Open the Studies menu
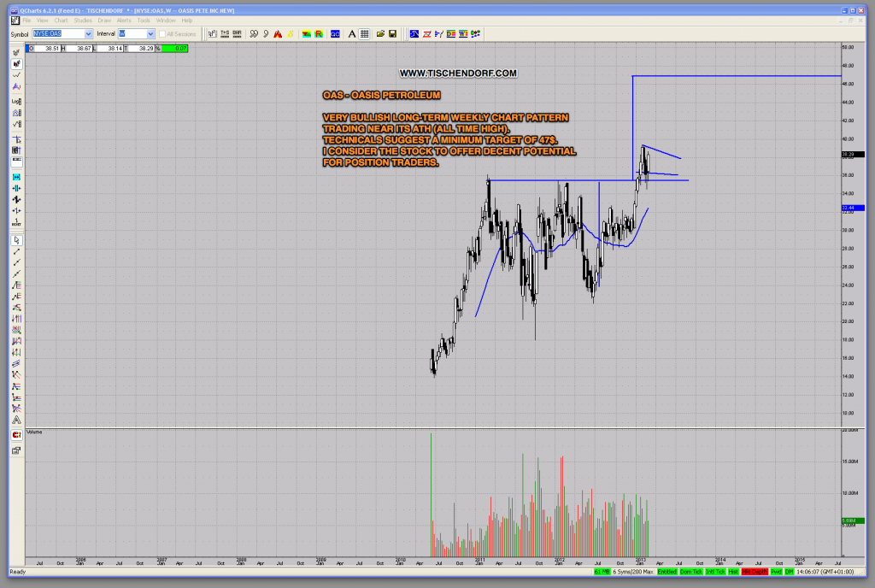The width and height of the screenshot is (875, 588). point(81,21)
